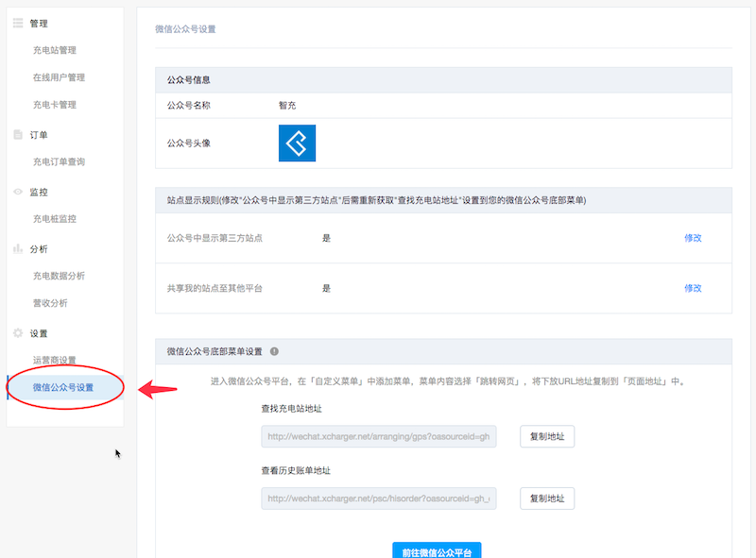The image size is (756, 558).
Task: Click the 监控 eye icon
Action: 18,192
